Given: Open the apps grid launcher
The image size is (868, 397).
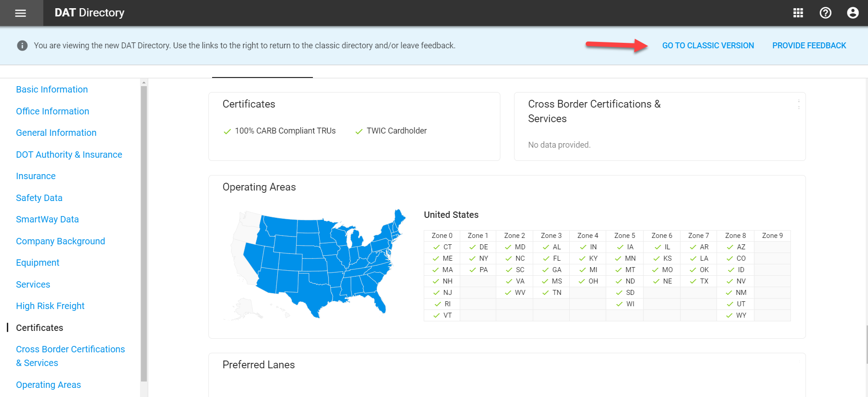Looking at the screenshot, I should [798, 13].
